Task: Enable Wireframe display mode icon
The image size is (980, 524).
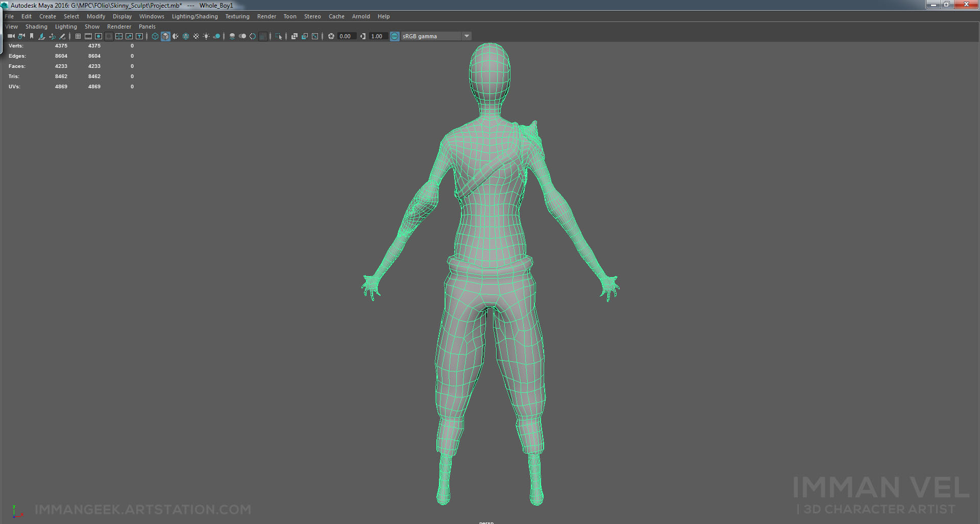Action: [x=155, y=36]
